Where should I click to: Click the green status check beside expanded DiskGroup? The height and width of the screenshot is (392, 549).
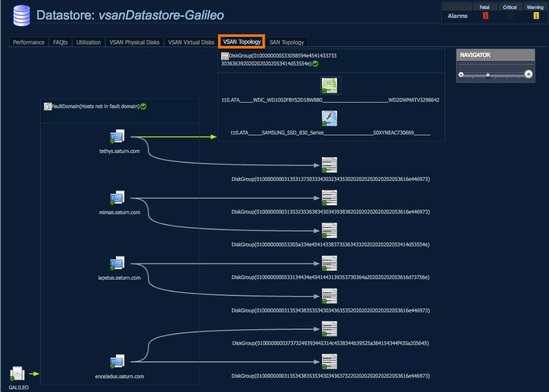315,64
